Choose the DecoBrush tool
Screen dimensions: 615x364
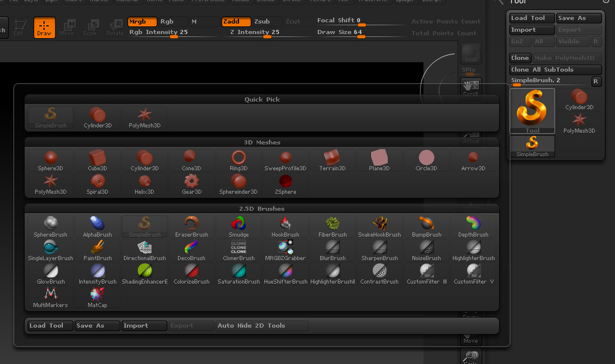[191, 250]
